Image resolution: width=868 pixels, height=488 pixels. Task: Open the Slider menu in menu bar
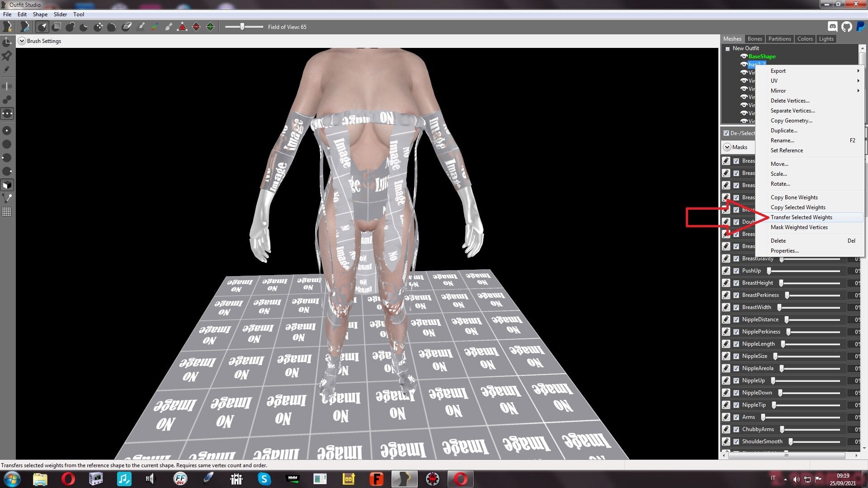60,14
